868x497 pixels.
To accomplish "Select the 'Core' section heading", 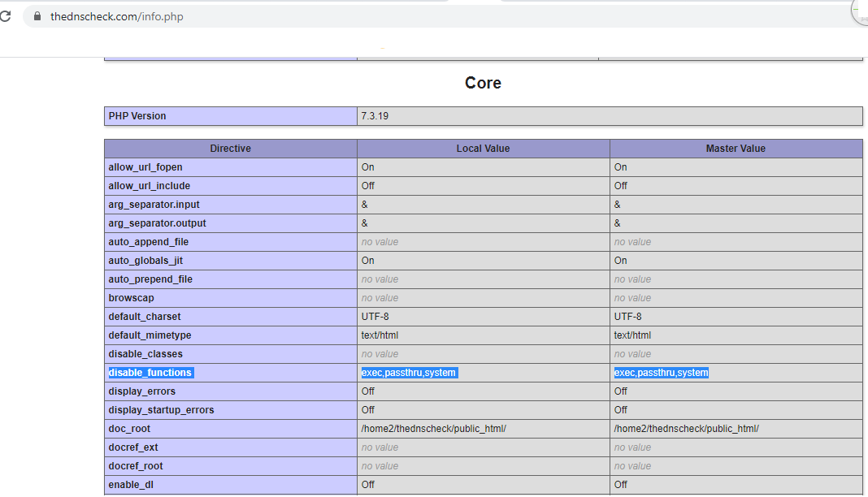I will click(x=483, y=83).
